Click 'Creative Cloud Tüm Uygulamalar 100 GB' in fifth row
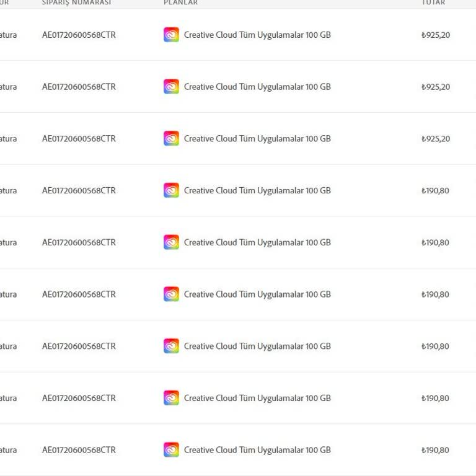 coord(257,243)
